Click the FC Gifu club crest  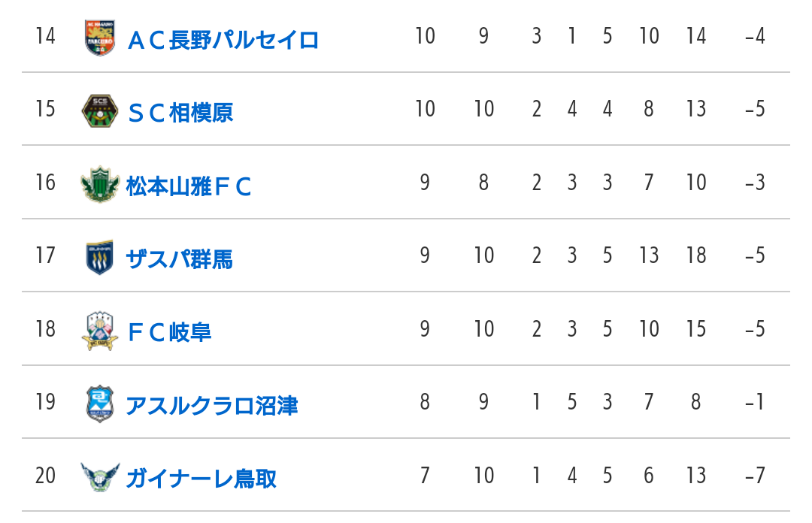100,331
